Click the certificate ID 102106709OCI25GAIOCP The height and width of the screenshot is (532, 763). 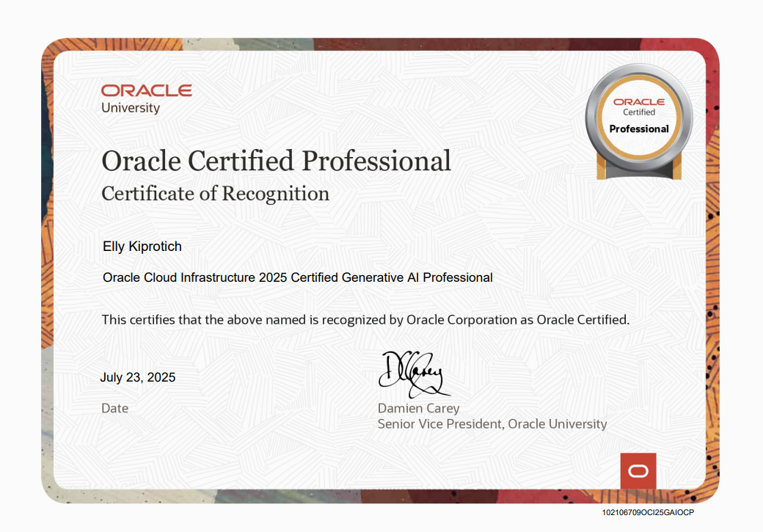[x=648, y=511]
